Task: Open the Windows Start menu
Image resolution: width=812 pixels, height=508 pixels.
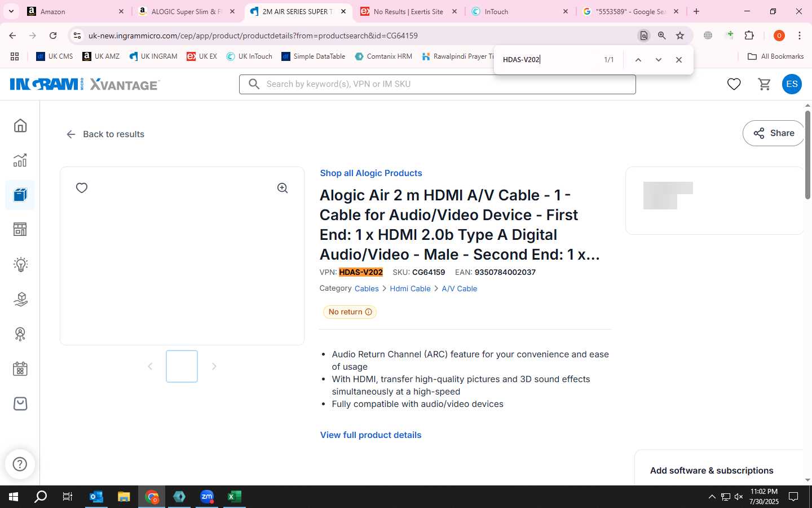Action: coord(14,497)
